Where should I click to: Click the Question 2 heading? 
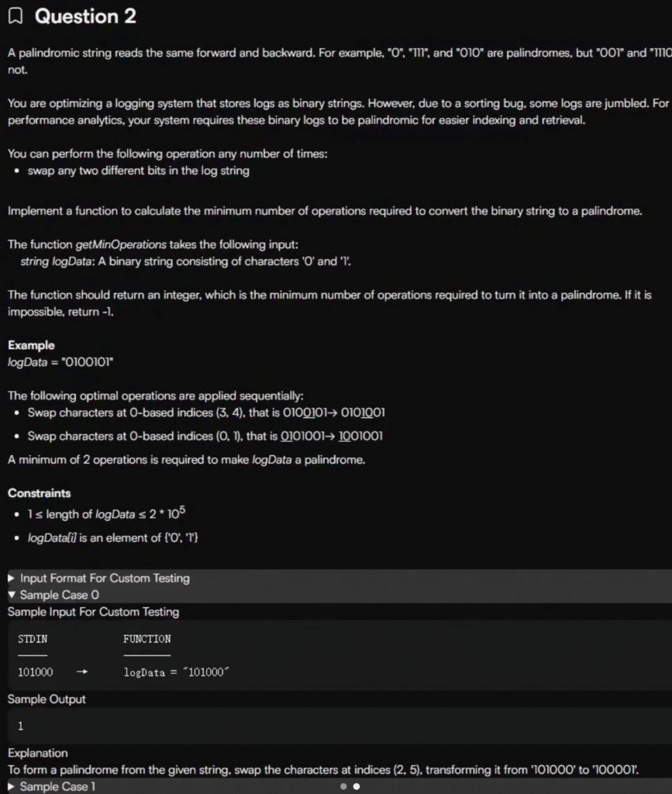85,16
